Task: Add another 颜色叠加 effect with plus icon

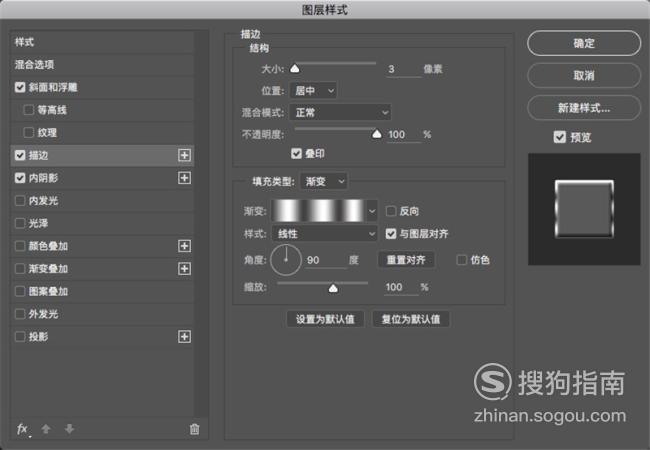Action: click(x=184, y=246)
